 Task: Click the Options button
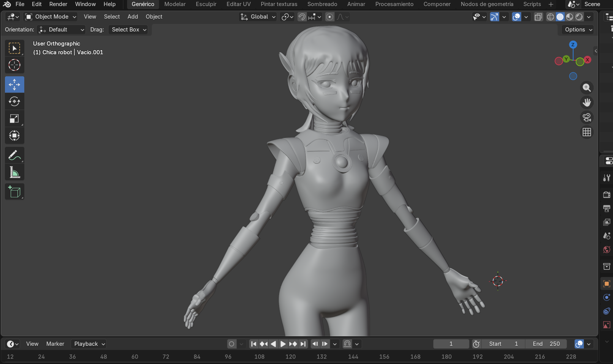coord(578,30)
